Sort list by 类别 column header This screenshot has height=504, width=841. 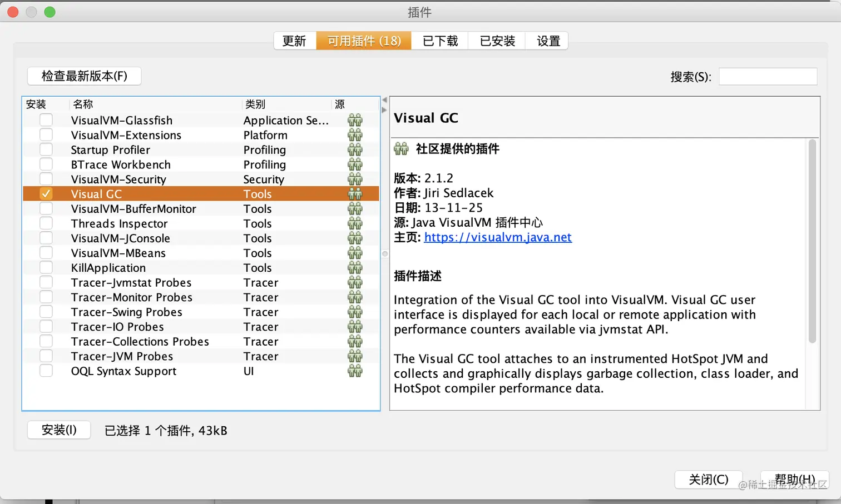[x=287, y=104]
